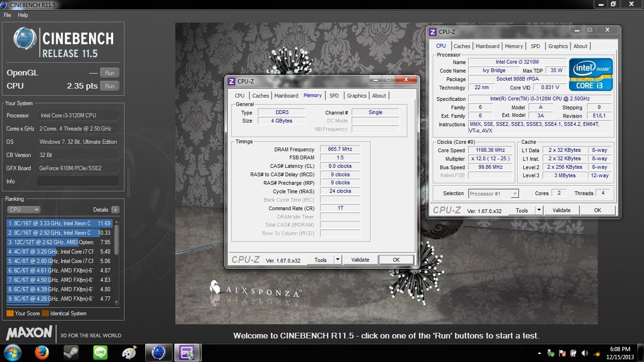Screen dimensions: 644x362
Task: Select ranking row 1 Xeon 11.69
Action: pos(59,223)
